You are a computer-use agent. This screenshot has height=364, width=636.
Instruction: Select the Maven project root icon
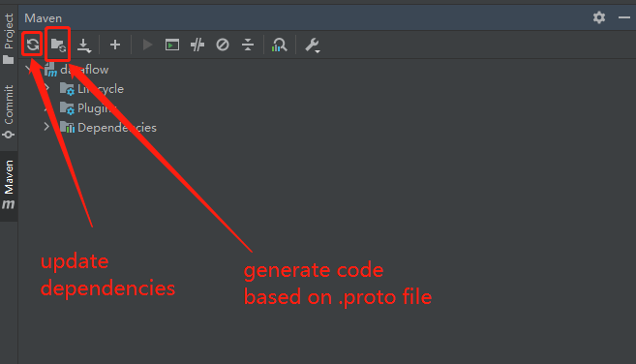pos(50,70)
